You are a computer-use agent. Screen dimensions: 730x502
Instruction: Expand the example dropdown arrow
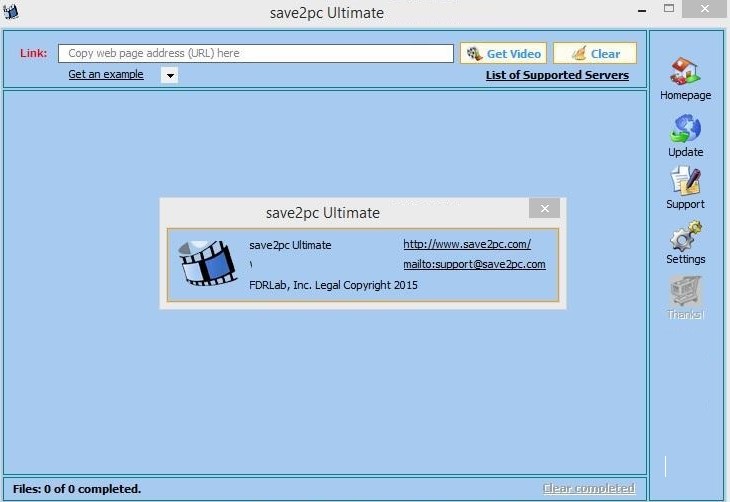click(x=170, y=75)
